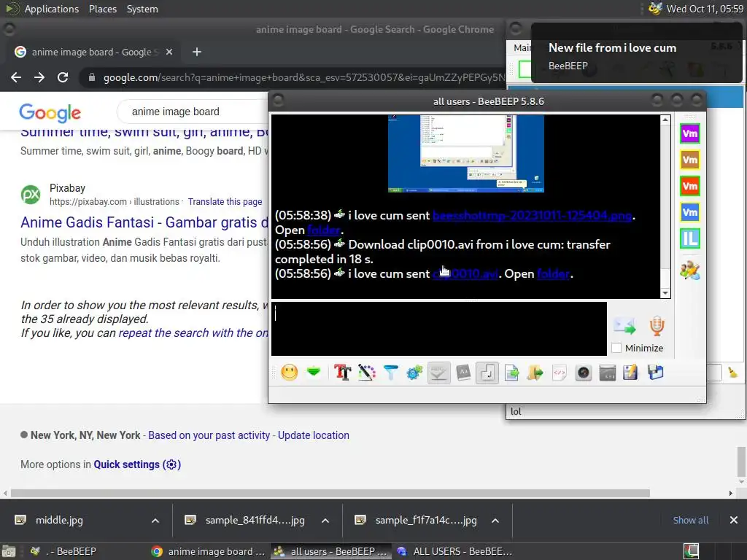Screen dimensions: 747x560
Task: Click the camera screenshot icon
Action: click(583, 373)
